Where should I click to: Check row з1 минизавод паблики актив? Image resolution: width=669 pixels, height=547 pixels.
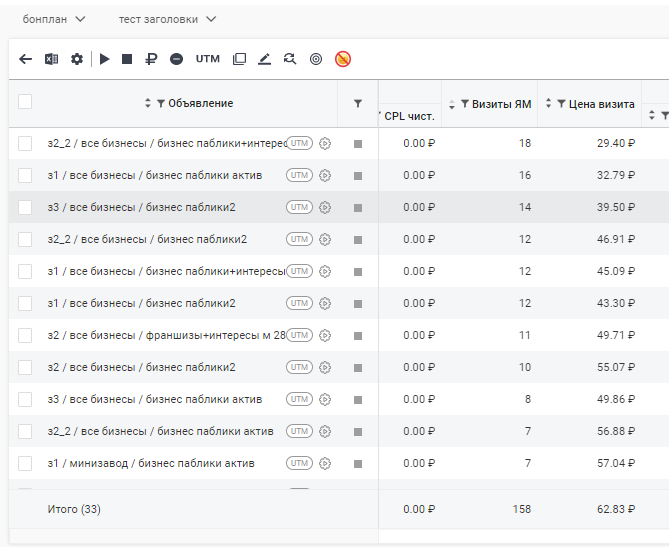tap(25, 463)
